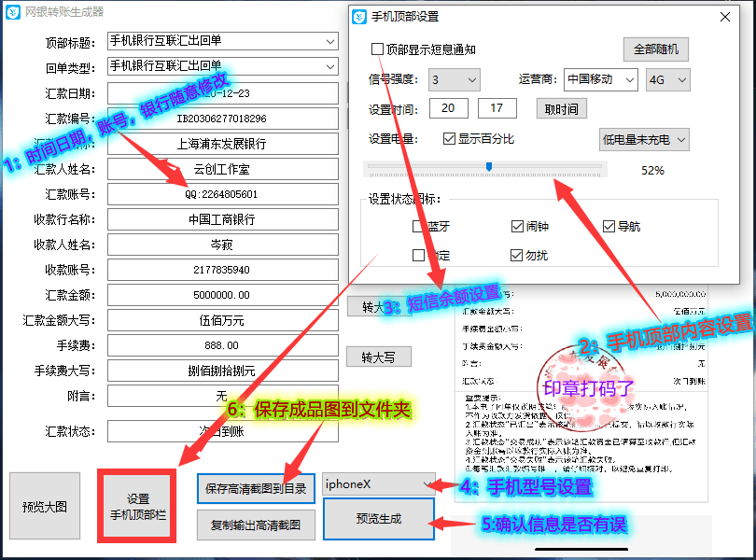Image resolution: width=756 pixels, height=560 pixels.
Task: Uncheck the 导航 status icon checkbox
Action: coord(609,226)
